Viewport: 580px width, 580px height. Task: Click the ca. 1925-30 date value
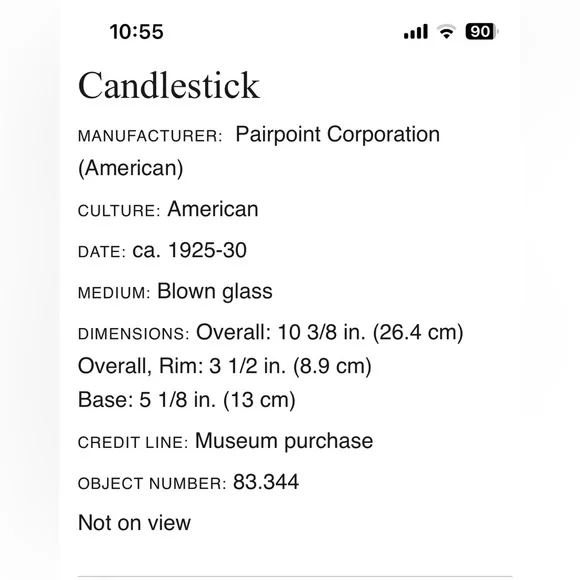click(189, 250)
